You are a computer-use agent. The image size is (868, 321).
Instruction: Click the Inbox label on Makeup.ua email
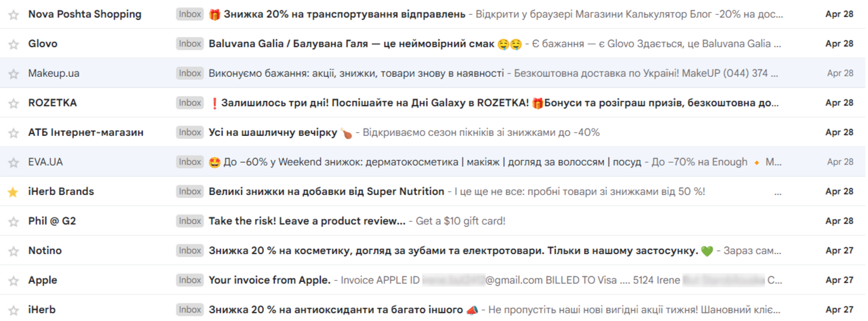coord(190,73)
